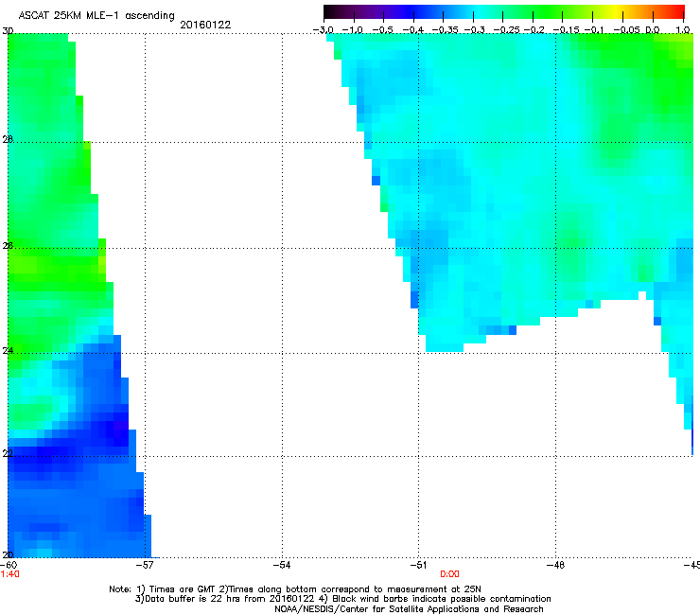Select the "-0.2" color scale value
The height and width of the screenshot is (615, 700).
click(534, 30)
